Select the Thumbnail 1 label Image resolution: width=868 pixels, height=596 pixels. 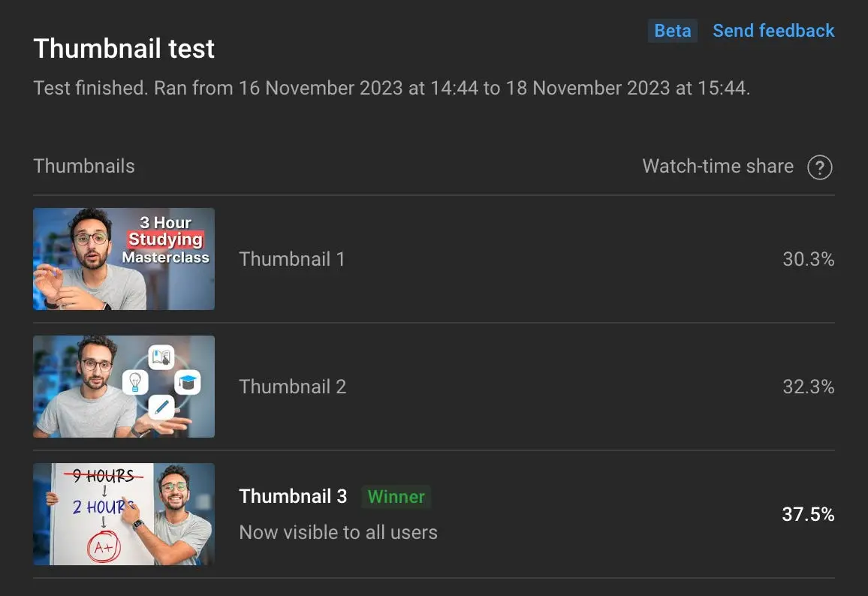(292, 259)
